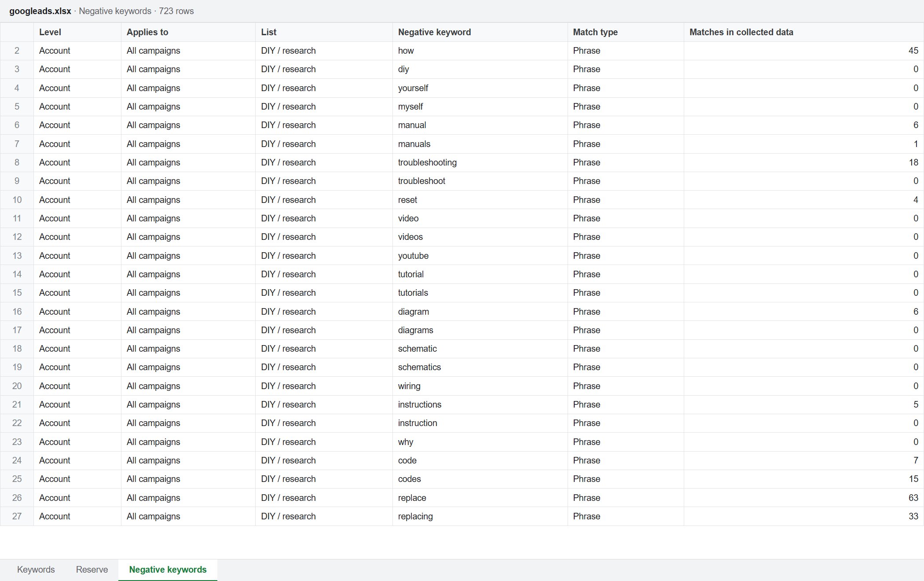Image resolution: width=924 pixels, height=581 pixels.
Task: Select the 'reset' keyword cell
Action: 480,200
